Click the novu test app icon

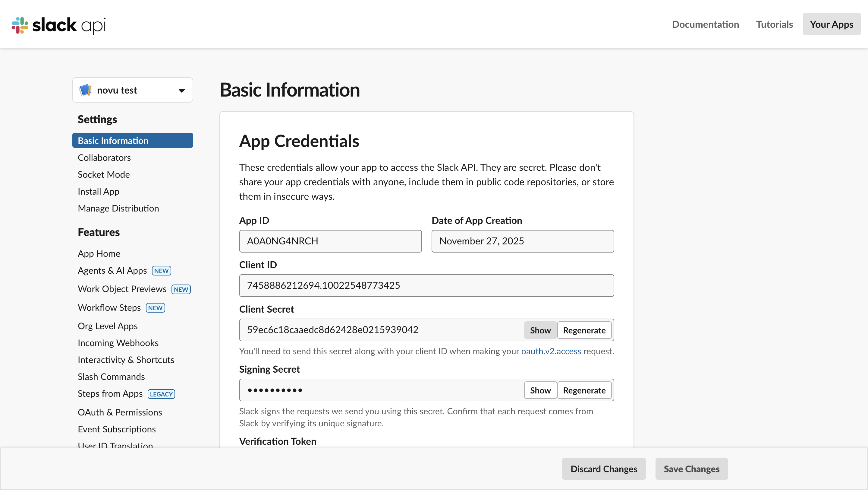click(85, 90)
